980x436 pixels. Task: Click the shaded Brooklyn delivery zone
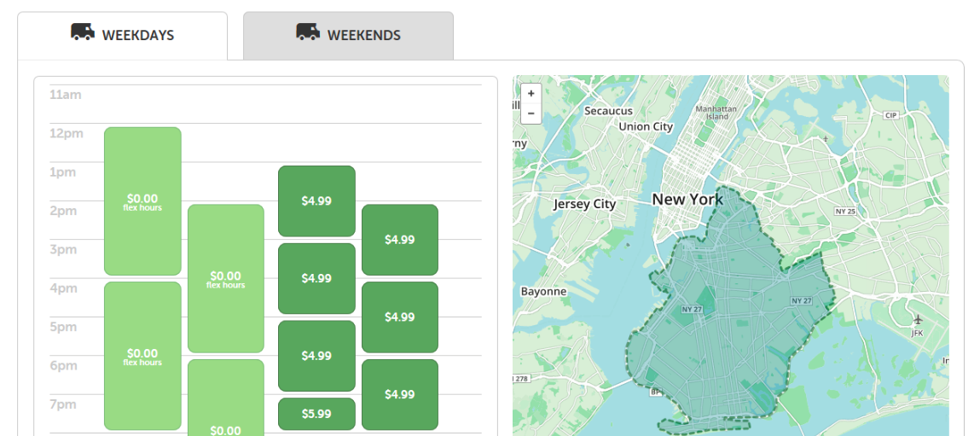tap(716, 324)
